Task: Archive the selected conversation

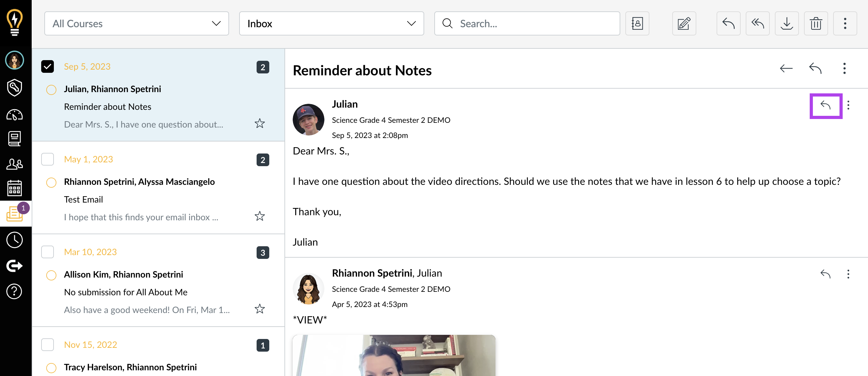Action: coord(787,23)
